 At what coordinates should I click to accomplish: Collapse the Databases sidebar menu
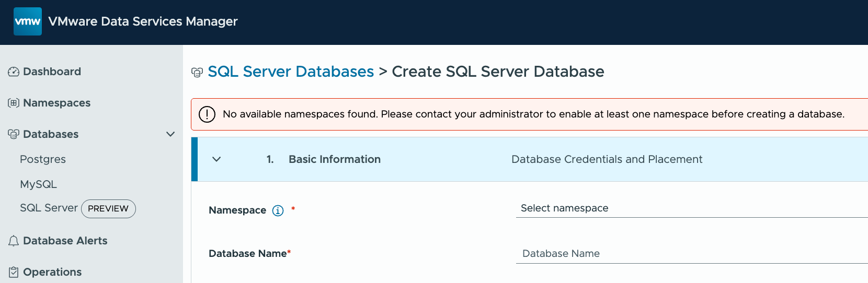click(170, 134)
